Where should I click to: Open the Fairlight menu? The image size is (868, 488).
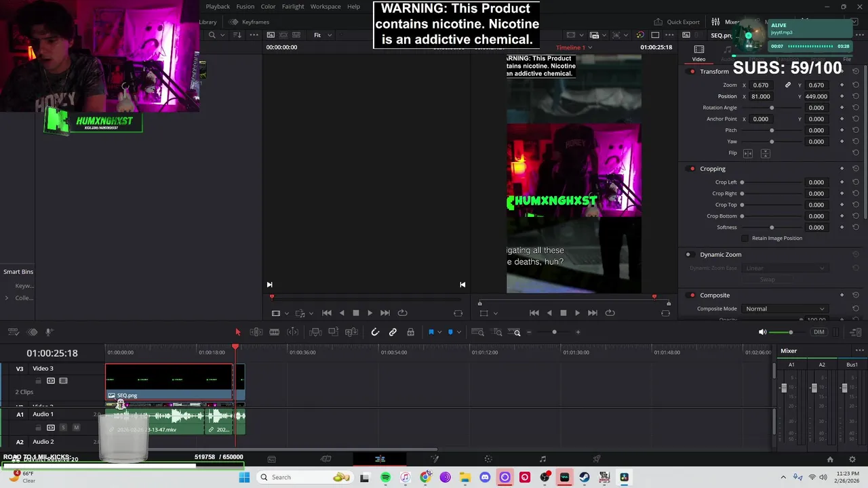tap(293, 7)
